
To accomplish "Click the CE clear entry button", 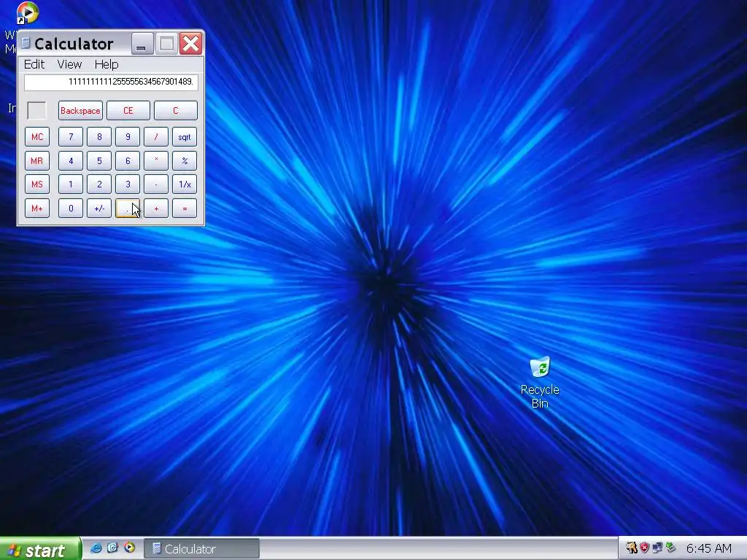I will 128,111.
